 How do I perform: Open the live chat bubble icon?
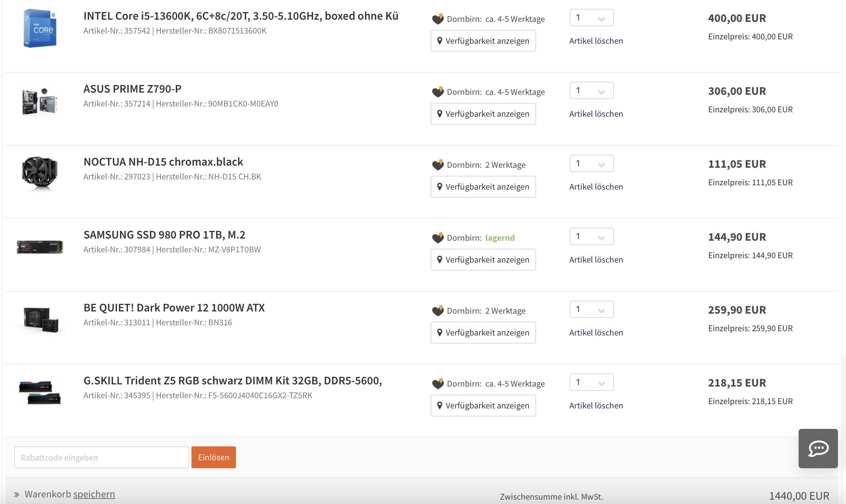pos(818,448)
